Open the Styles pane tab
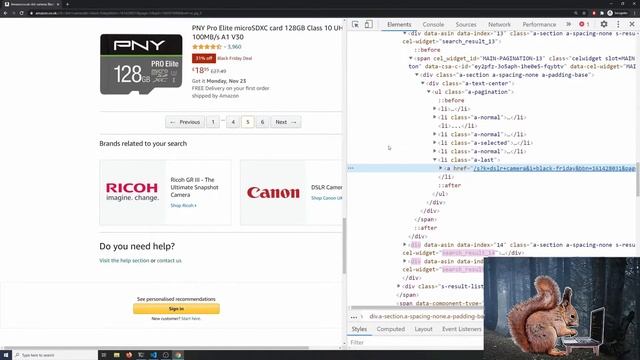 point(359,329)
